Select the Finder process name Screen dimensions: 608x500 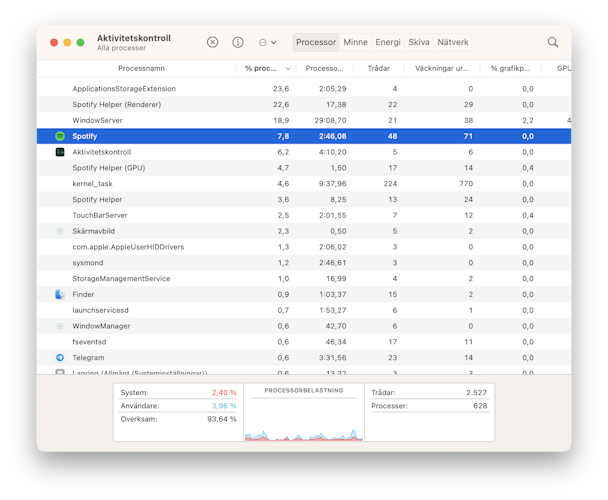[x=83, y=294]
